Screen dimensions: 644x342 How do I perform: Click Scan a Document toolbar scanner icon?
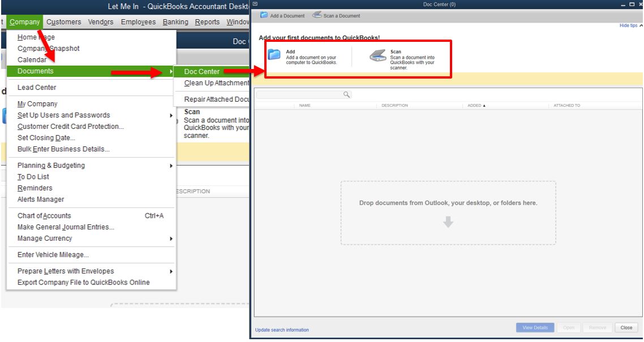(317, 15)
